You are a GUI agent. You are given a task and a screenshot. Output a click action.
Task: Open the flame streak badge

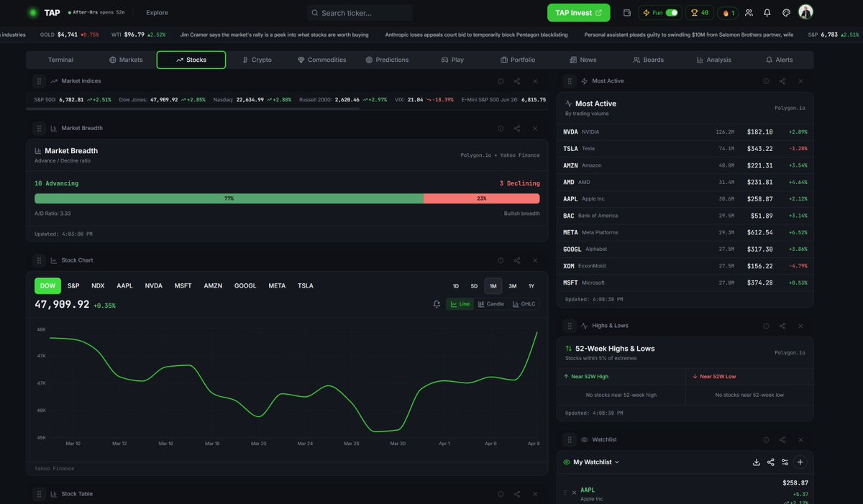tap(729, 13)
